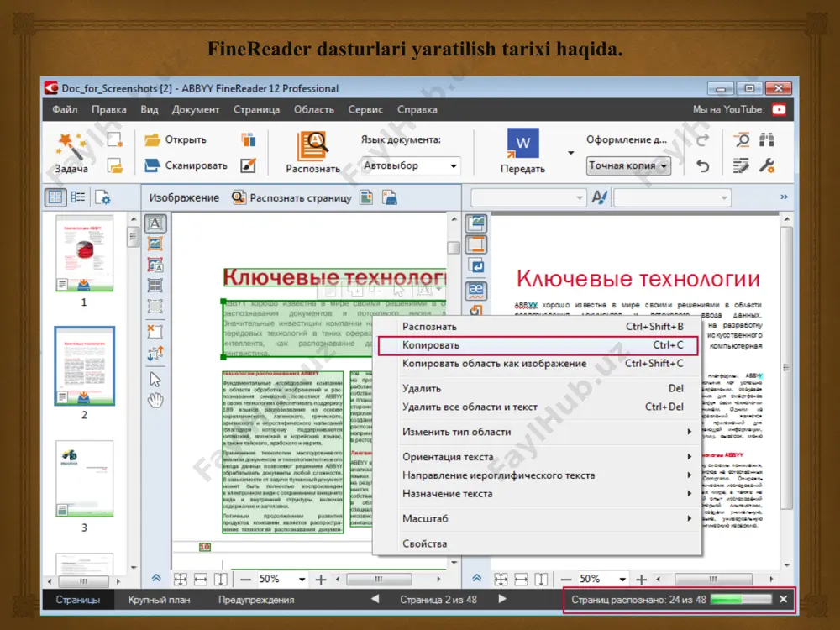Open the Справка menu
840x630 pixels.
click(x=417, y=110)
